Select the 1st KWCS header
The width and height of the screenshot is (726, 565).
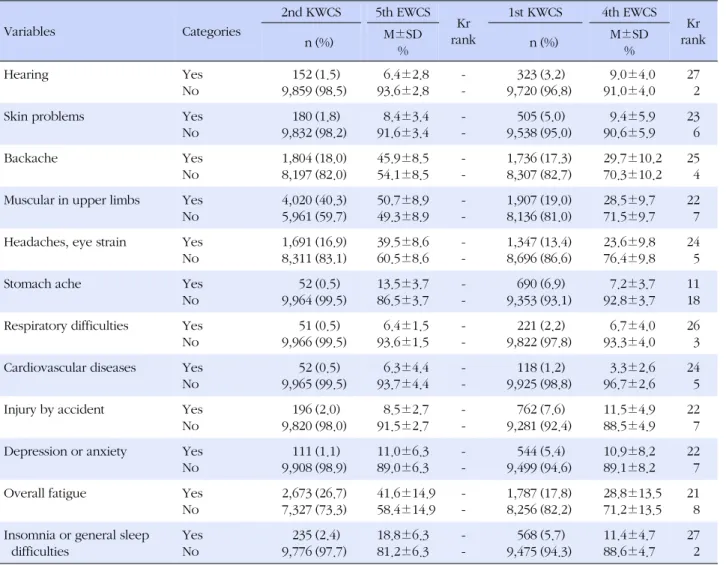click(x=535, y=12)
